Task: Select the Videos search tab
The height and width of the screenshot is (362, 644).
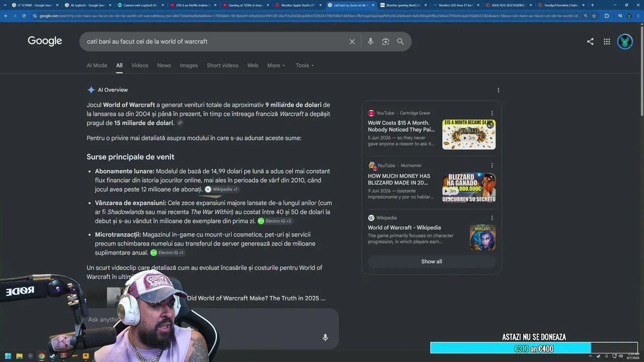Action: click(140, 65)
